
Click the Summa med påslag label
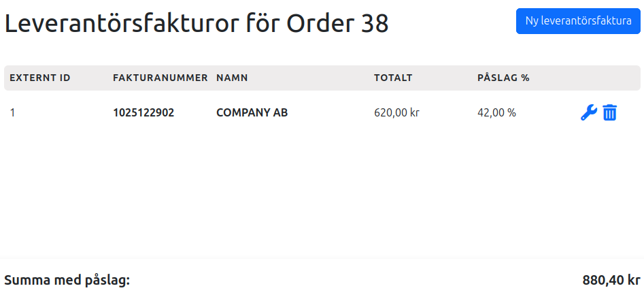coord(67,280)
